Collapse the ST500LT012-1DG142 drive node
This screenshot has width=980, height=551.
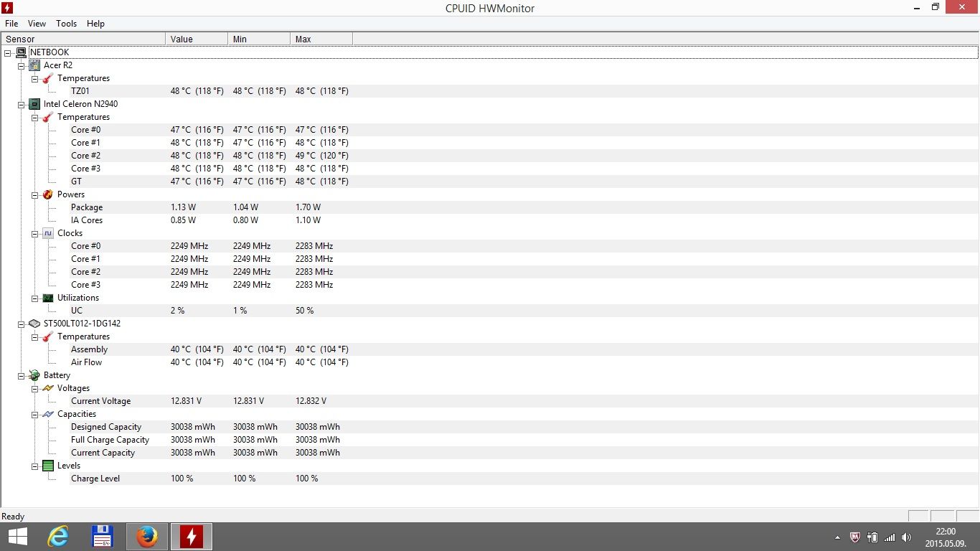pyautogui.click(x=21, y=324)
